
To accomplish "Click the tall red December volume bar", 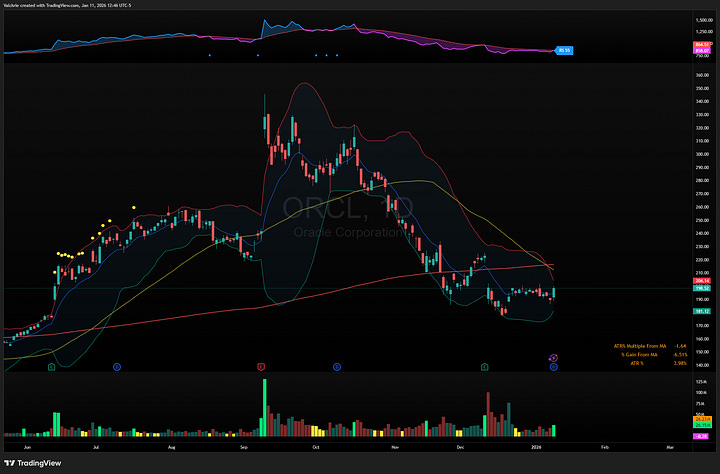I will coord(488,414).
